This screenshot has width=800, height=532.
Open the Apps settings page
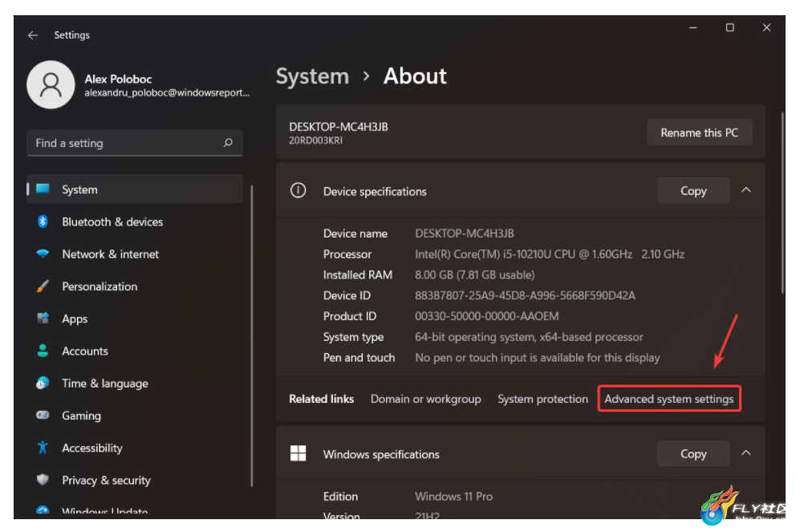point(135,319)
